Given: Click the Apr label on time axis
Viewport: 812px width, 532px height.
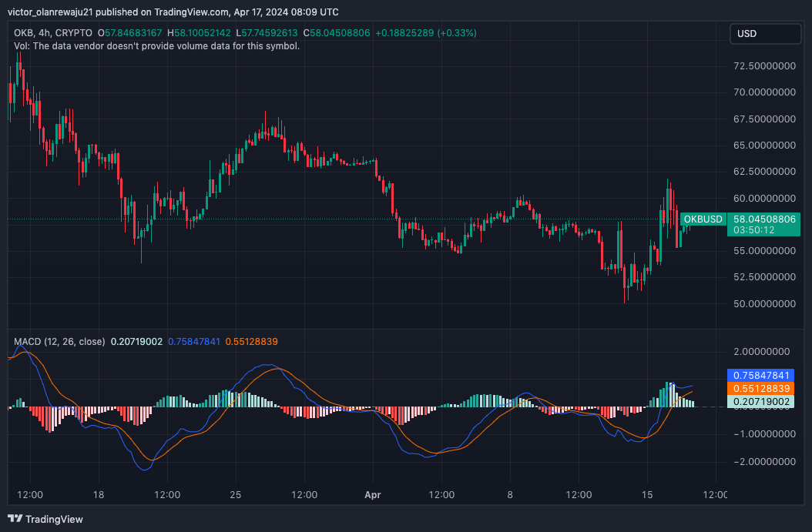Looking at the screenshot, I should 373,495.
